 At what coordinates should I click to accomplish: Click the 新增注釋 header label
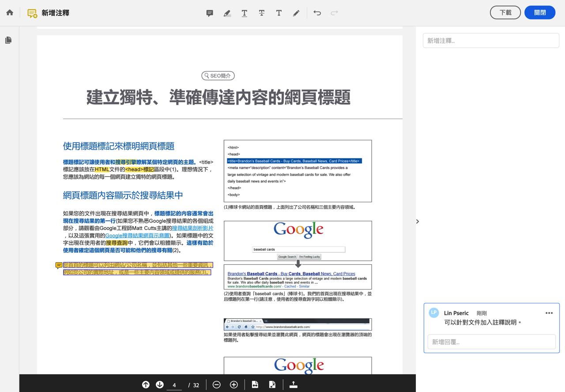click(x=55, y=13)
